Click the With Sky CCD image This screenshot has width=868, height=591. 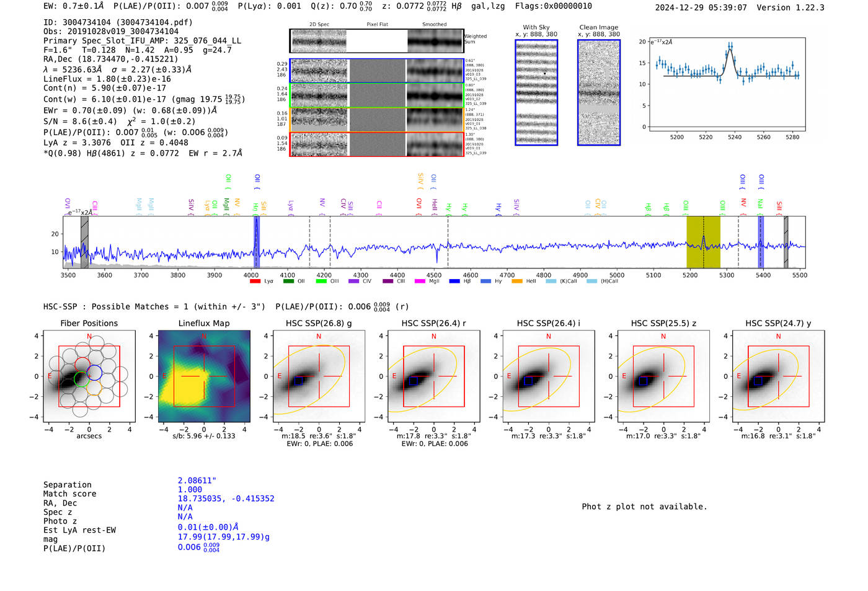pyautogui.click(x=536, y=92)
